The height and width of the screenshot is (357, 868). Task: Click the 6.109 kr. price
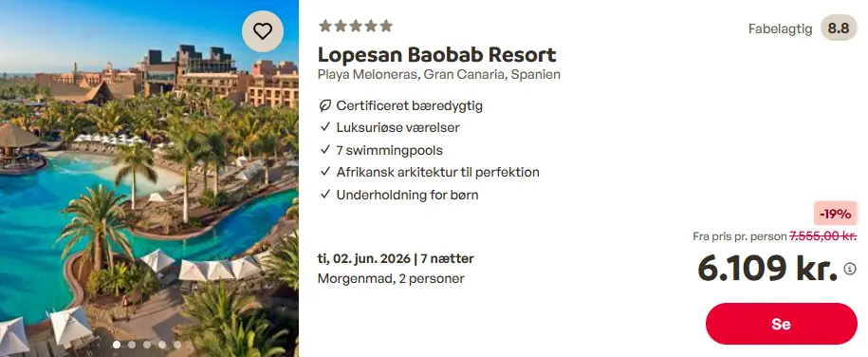(x=767, y=269)
